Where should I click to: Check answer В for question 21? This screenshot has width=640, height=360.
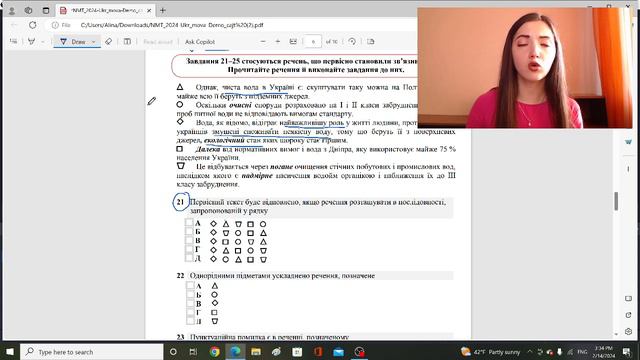189,240
